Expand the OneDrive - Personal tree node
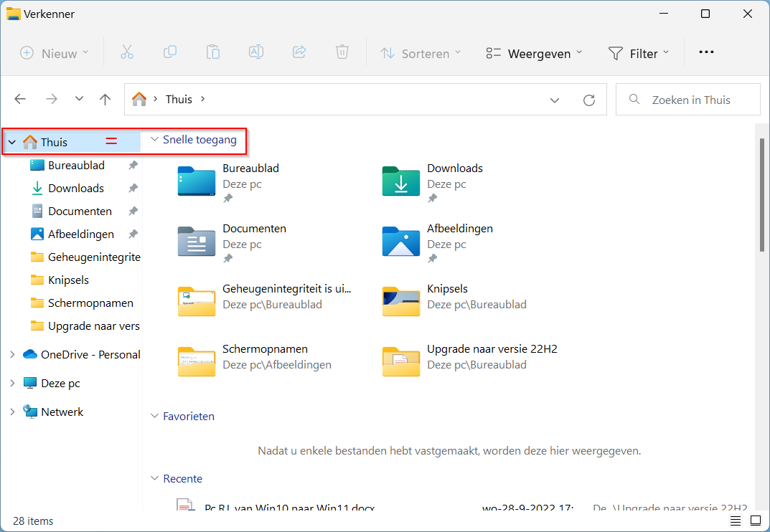 (x=12, y=354)
